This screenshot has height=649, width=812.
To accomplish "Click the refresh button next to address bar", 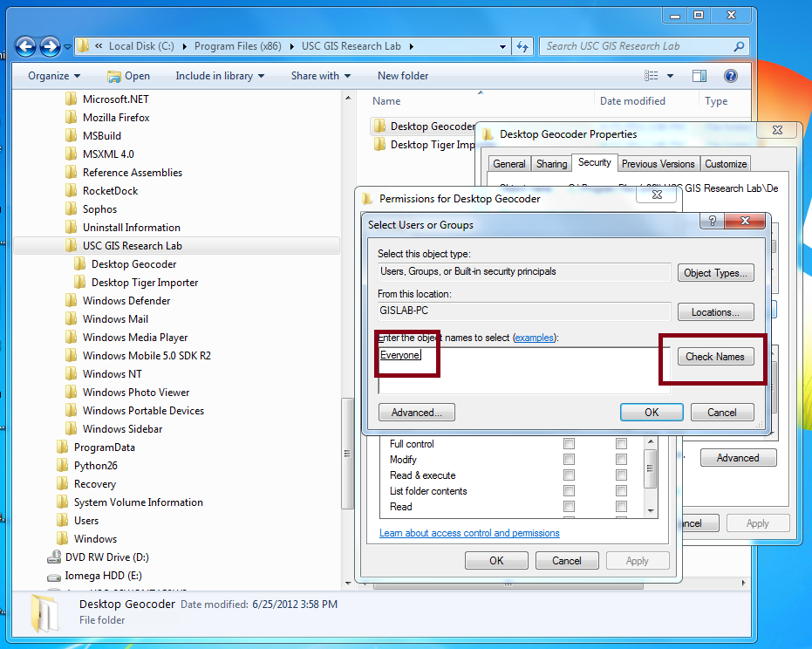I will tap(522, 46).
